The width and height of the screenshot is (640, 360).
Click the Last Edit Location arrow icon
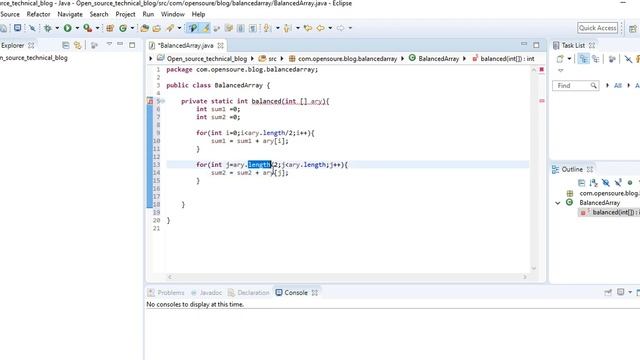click(308, 28)
